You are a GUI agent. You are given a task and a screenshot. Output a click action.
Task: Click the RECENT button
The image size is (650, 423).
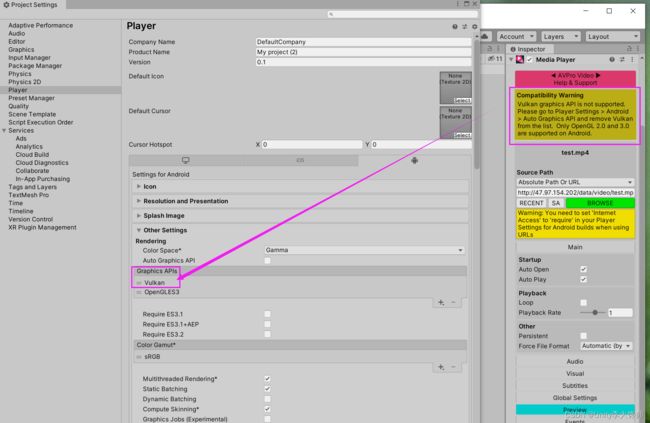(x=531, y=203)
